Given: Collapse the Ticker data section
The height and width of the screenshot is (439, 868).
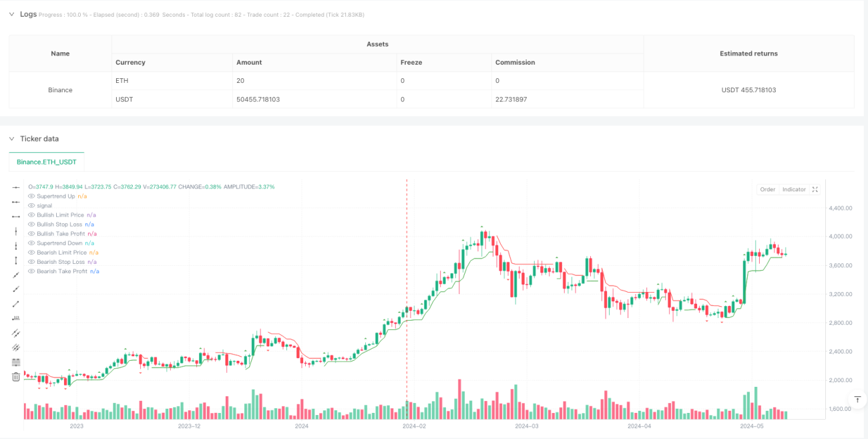Looking at the screenshot, I should tap(12, 139).
